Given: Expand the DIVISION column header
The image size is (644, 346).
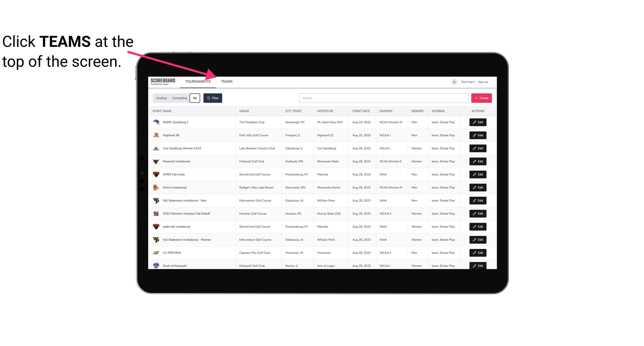Looking at the screenshot, I should (386, 111).
